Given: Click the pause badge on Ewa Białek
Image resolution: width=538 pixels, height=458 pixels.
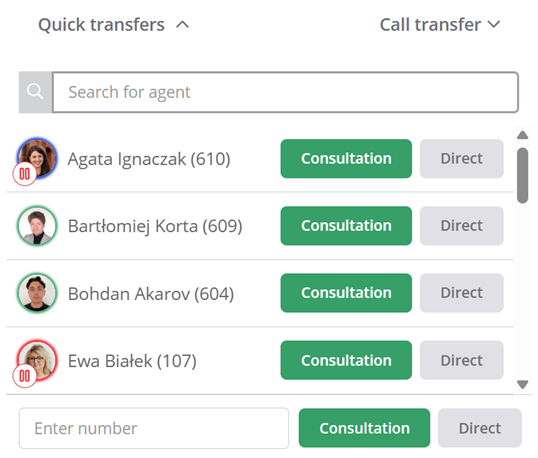Looking at the screenshot, I should (x=24, y=376).
